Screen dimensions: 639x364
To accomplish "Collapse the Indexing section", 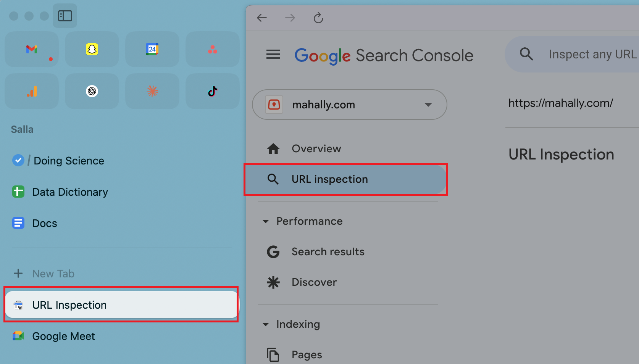I will (x=266, y=324).
